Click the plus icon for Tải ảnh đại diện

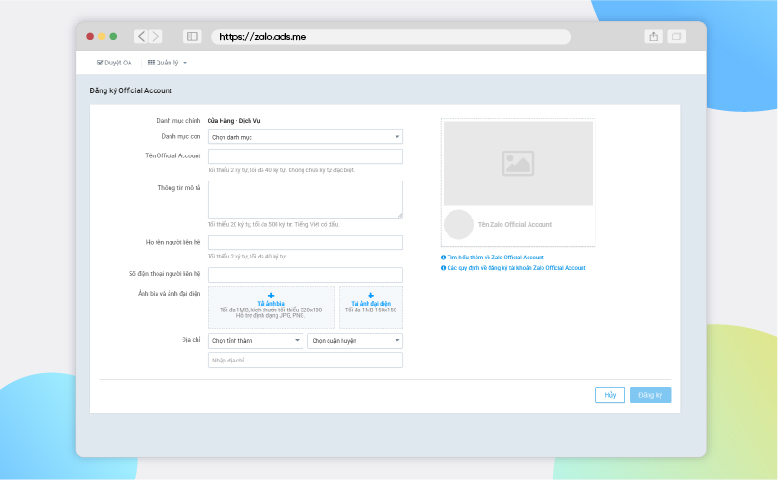click(371, 296)
